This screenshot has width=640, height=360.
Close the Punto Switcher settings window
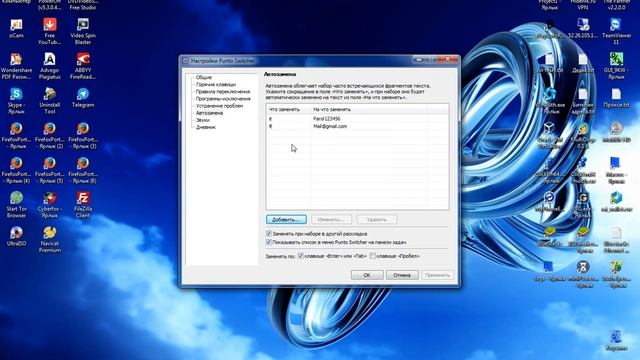[x=448, y=60]
